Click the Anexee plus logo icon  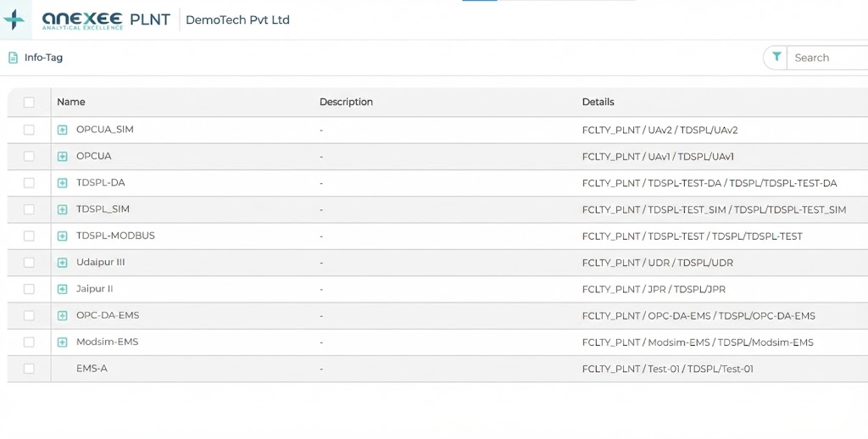(14, 19)
